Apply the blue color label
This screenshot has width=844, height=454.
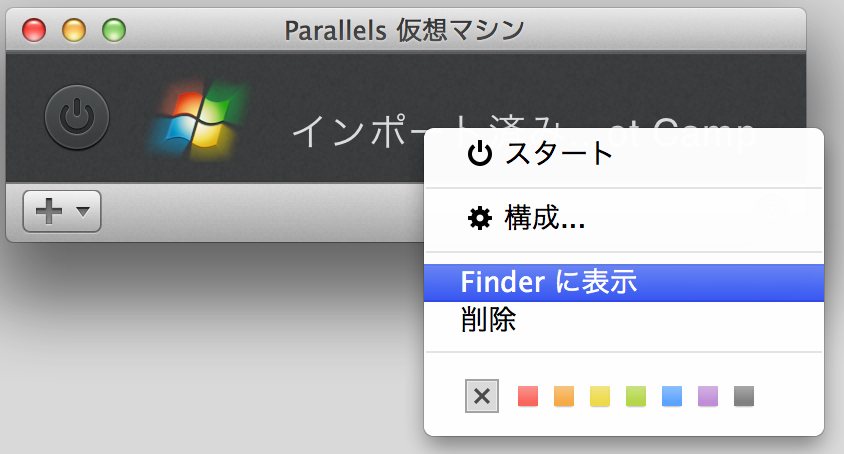[x=672, y=396]
